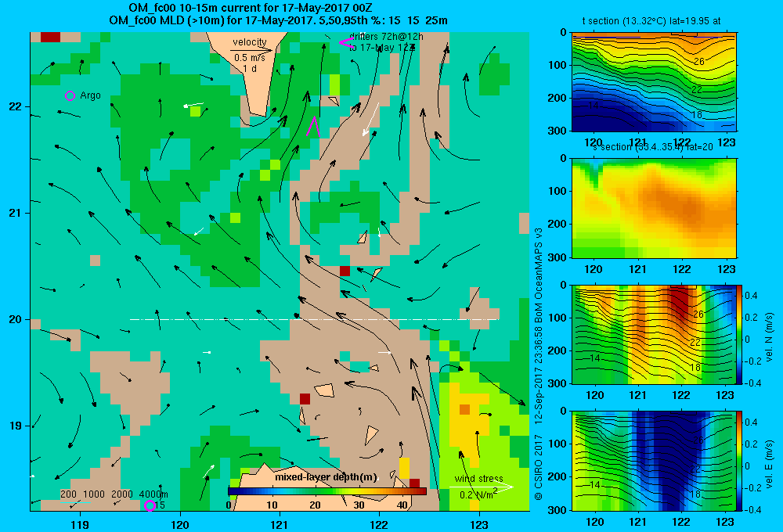
Task: Click the 'drifters 72h@12h' label
Action: [x=386, y=37]
